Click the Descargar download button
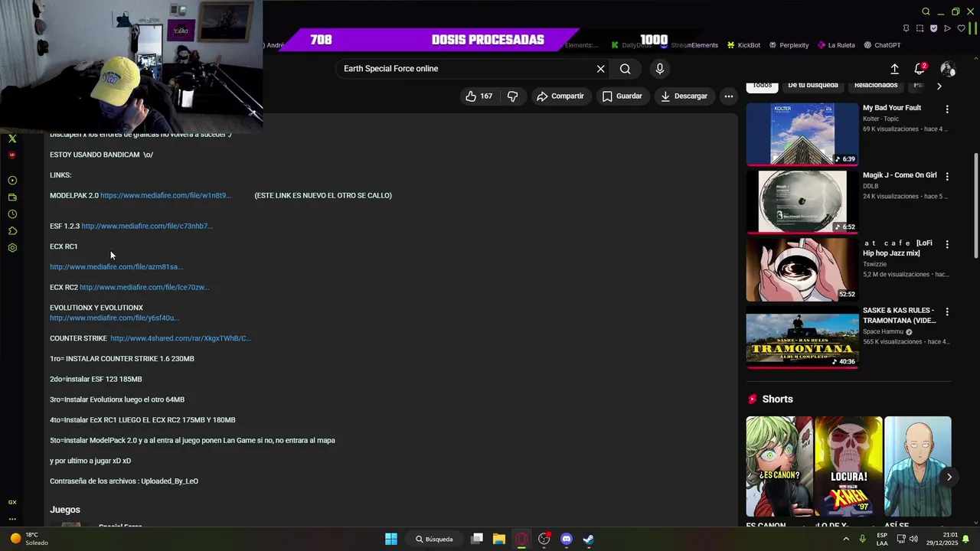 (x=684, y=96)
